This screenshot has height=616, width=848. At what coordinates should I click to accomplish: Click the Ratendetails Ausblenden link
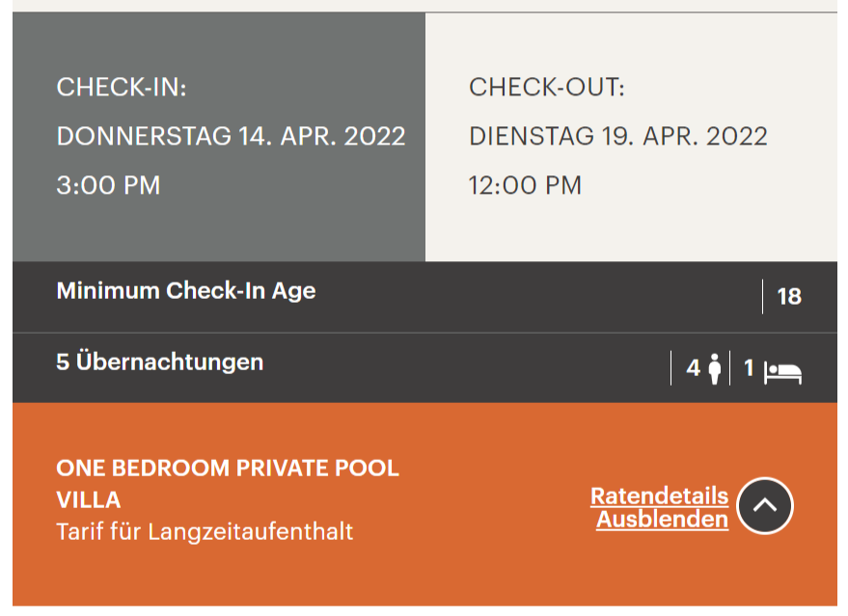click(661, 507)
